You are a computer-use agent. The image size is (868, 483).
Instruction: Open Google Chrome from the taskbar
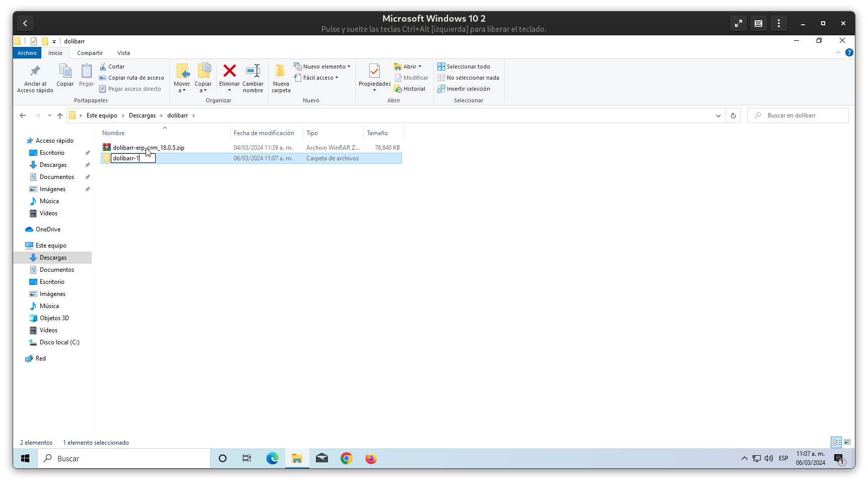pos(346,458)
